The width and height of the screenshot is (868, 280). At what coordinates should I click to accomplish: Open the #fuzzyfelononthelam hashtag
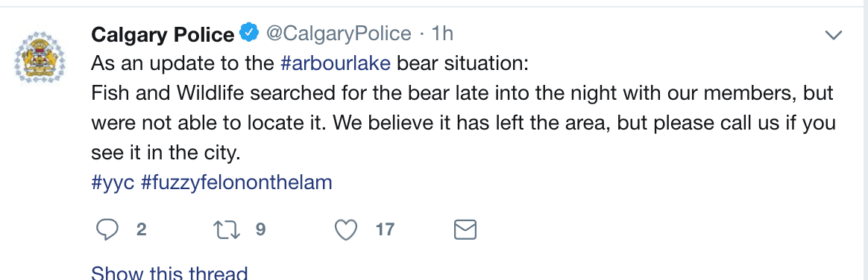click(x=237, y=182)
